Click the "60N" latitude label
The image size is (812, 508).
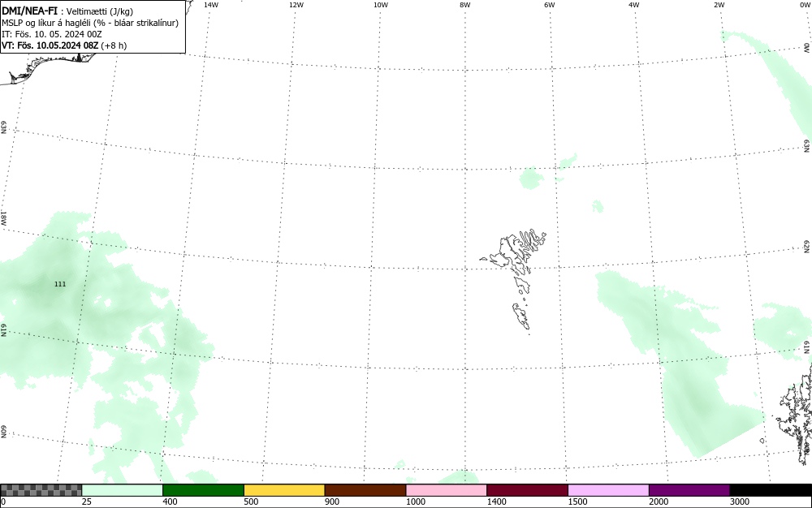(3, 432)
